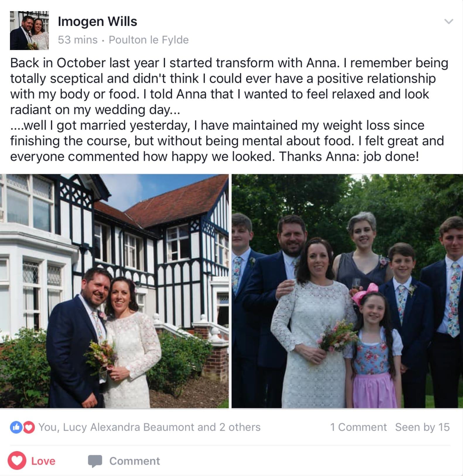The image size is (463, 476).
Task: Open Imogen Wills profile name link
Action: (98, 21)
